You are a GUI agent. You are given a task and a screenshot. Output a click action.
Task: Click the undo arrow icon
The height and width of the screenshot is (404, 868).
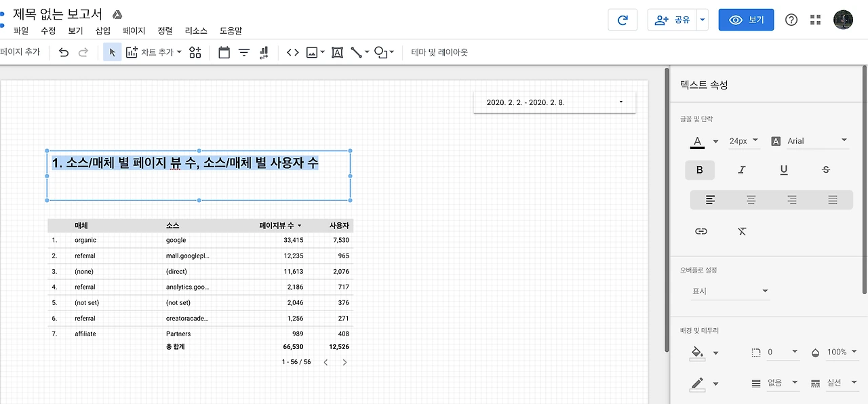pos(62,52)
